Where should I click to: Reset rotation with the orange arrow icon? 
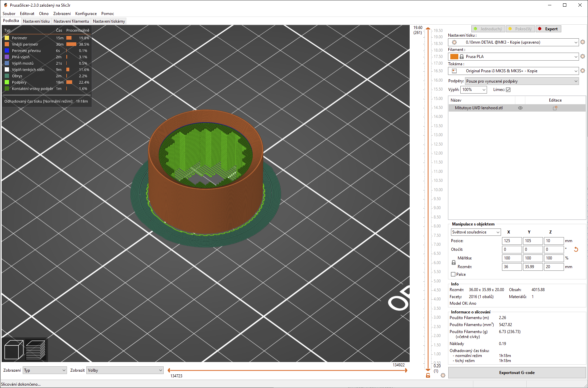click(576, 249)
